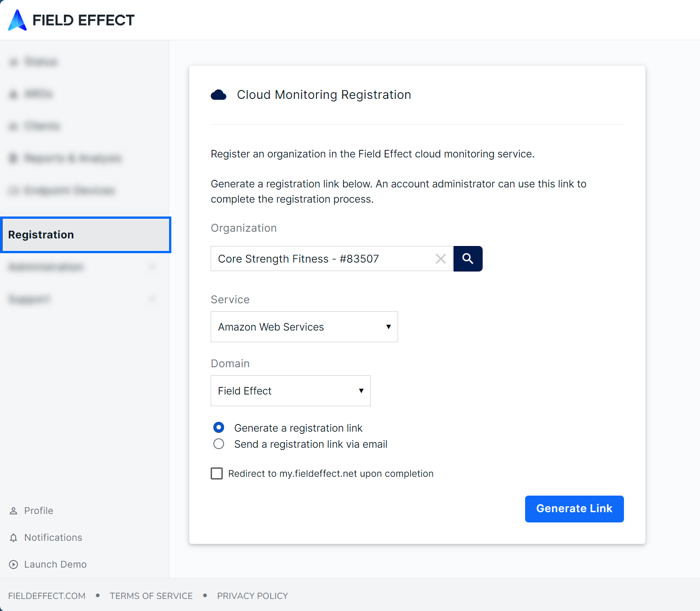Select Generate a registration link radio
This screenshot has width=700, height=611.
coord(219,428)
